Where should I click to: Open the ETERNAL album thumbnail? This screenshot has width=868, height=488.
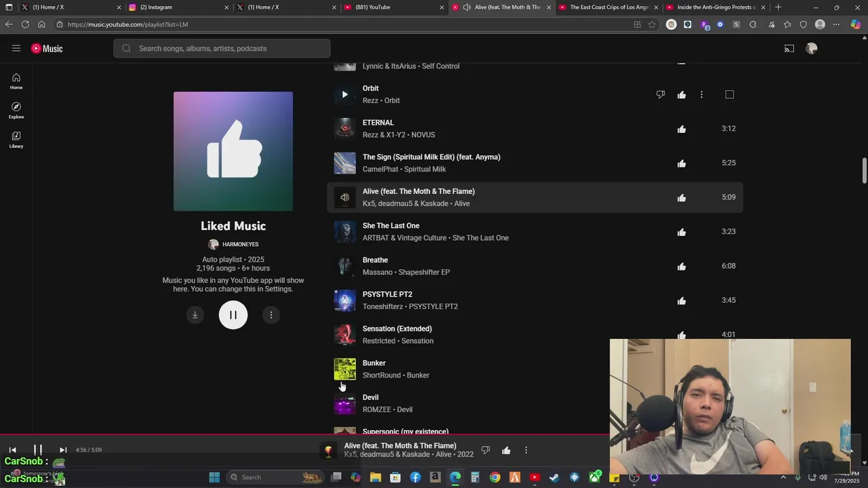344,129
